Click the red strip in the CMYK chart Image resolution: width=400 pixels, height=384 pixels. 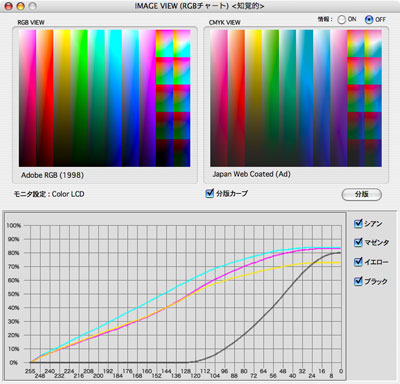coord(236,98)
